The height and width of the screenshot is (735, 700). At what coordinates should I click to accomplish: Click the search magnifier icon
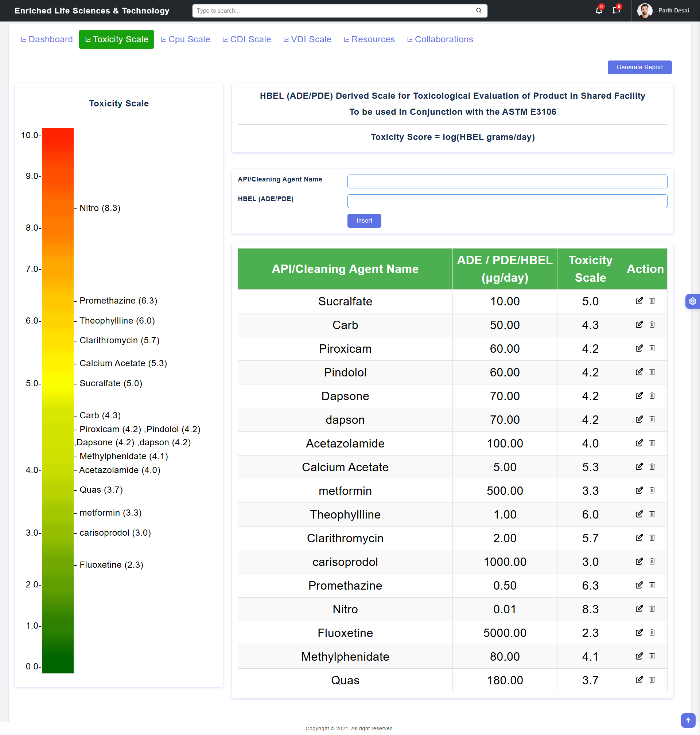click(x=478, y=11)
